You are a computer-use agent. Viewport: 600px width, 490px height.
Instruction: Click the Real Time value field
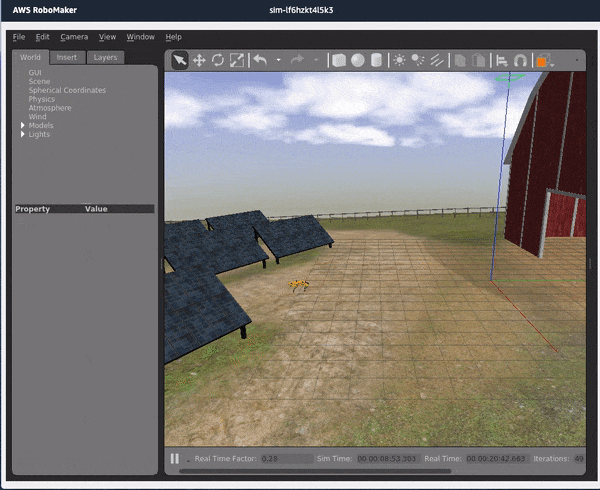pyautogui.click(x=498, y=459)
